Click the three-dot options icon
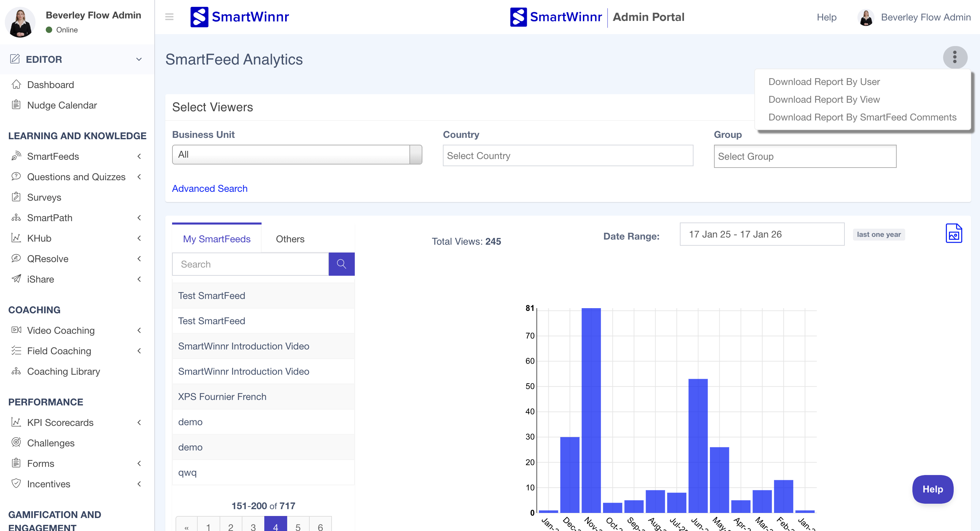The width and height of the screenshot is (980, 531). click(954, 57)
